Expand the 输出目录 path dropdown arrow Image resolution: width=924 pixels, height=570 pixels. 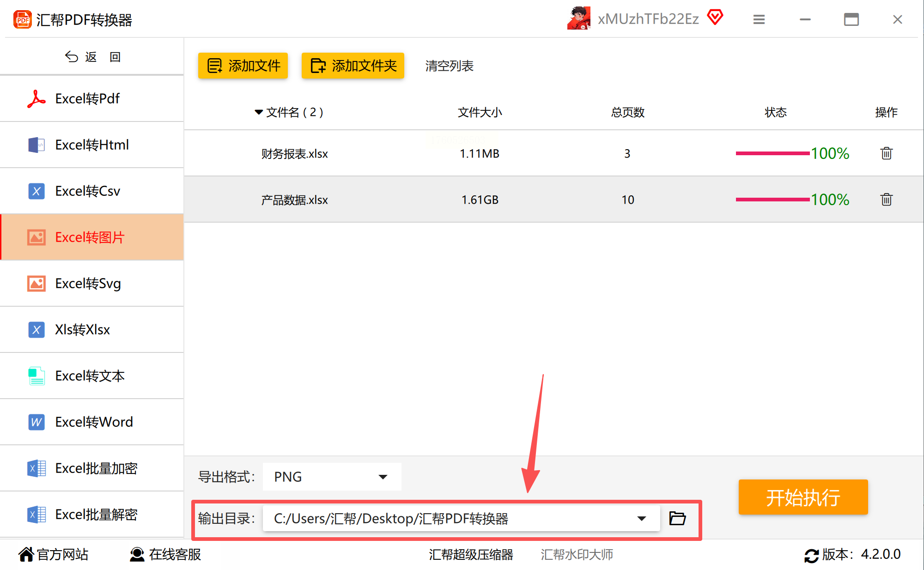pos(641,518)
